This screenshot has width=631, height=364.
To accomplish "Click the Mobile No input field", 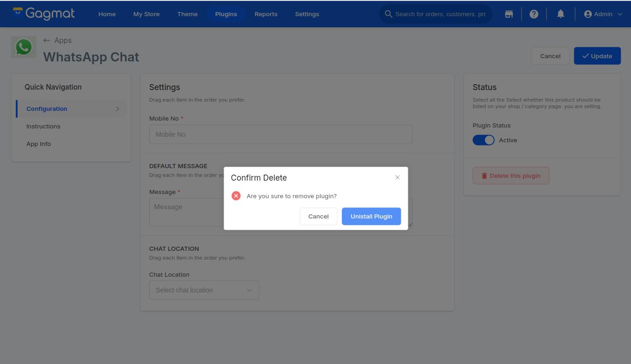I will [x=281, y=134].
